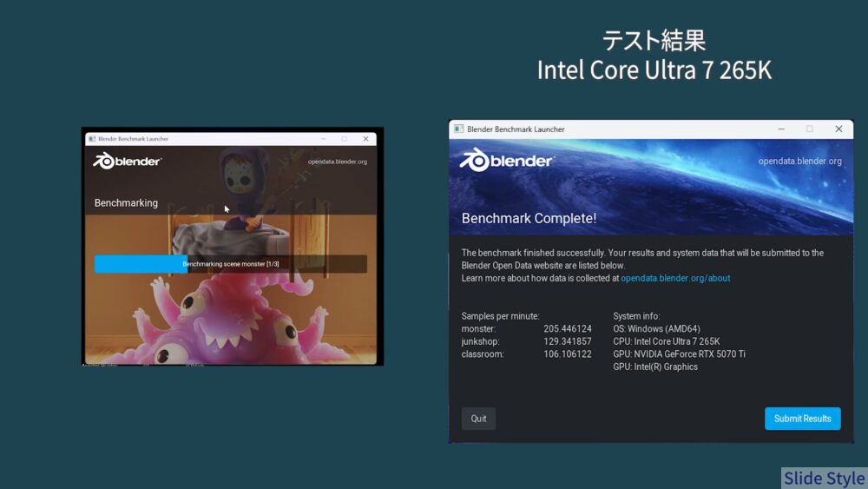The image size is (868, 489).
Task: Minimize the benchmarking window on the left
Action: coord(323,139)
